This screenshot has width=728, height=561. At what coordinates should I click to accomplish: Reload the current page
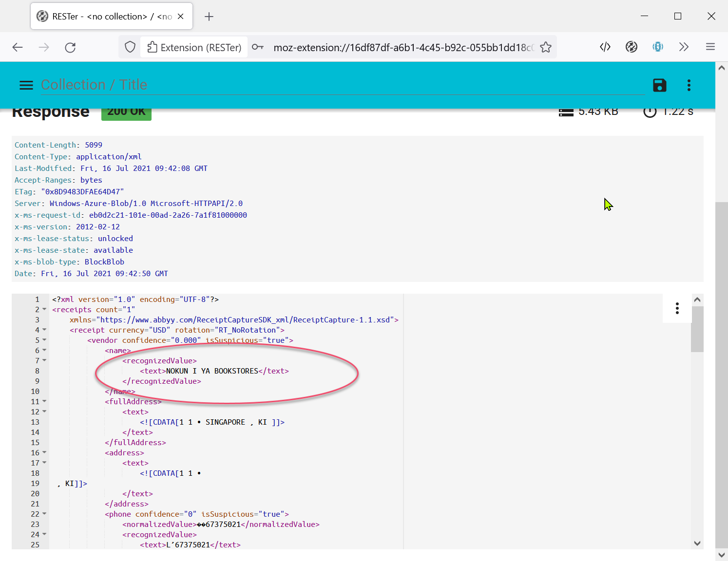(70, 47)
